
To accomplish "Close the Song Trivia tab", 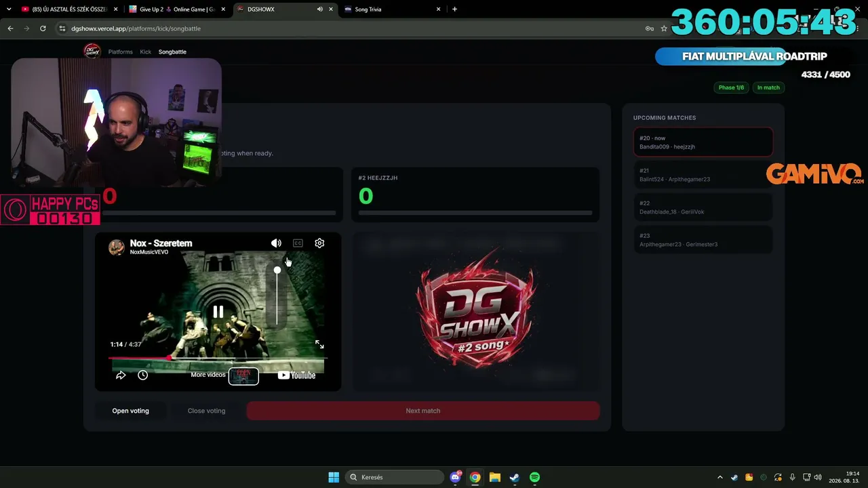I will 438,9.
